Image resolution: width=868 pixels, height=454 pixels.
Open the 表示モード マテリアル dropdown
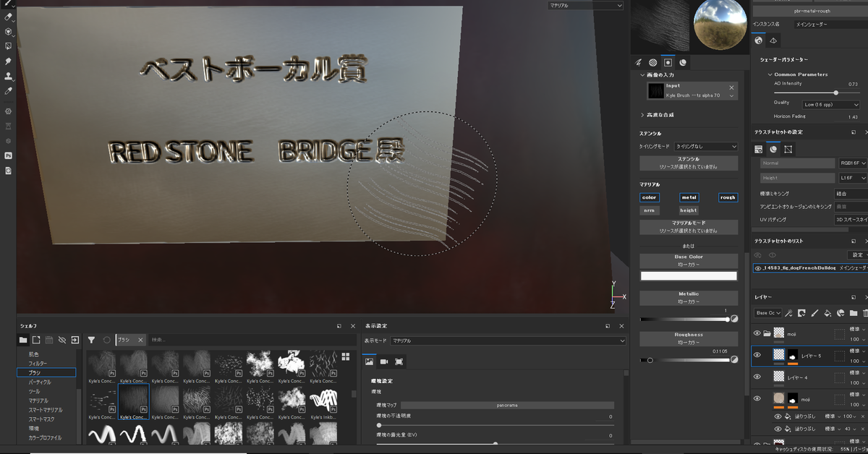point(508,340)
